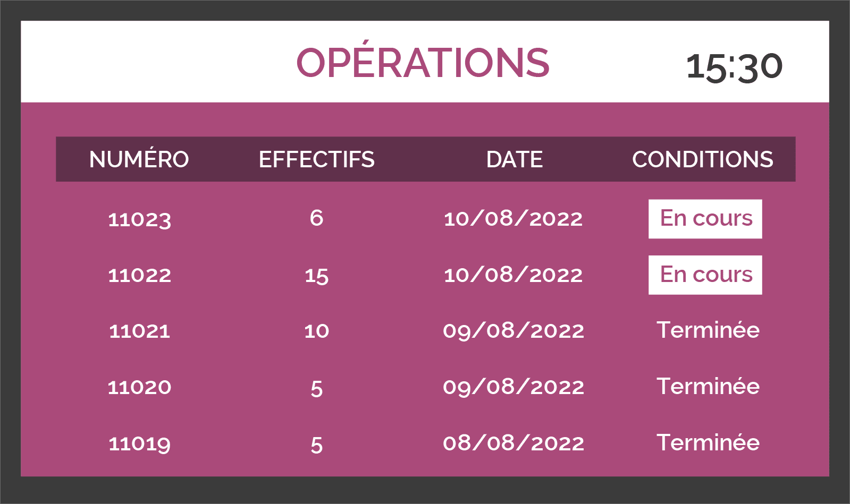The height and width of the screenshot is (504, 850).
Task: Click the Terminée status of operation 11020
Action: click(x=708, y=386)
